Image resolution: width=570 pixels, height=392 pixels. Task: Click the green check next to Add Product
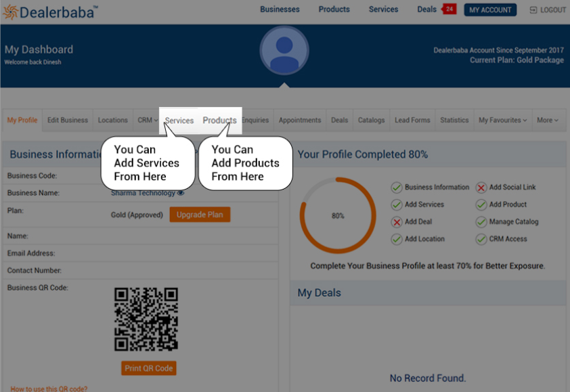(481, 204)
